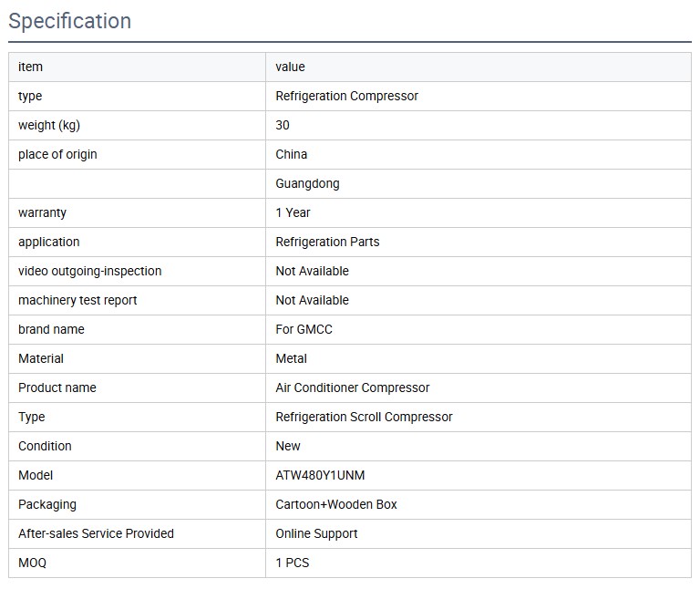
Task: Select the 'For GMCC' brand value
Action: pos(304,329)
